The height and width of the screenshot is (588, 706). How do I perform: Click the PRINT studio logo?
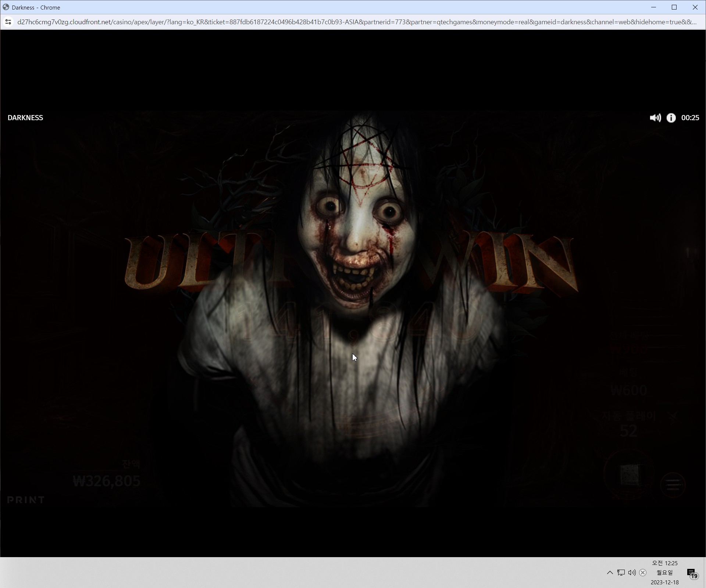point(26,500)
